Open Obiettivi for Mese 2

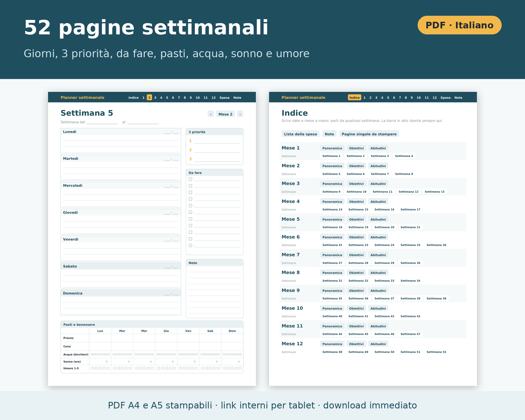coord(356,166)
